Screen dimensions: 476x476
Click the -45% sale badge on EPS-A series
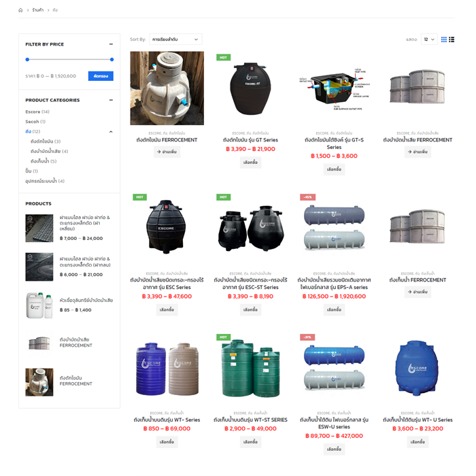pyautogui.click(x=307, y=197)
